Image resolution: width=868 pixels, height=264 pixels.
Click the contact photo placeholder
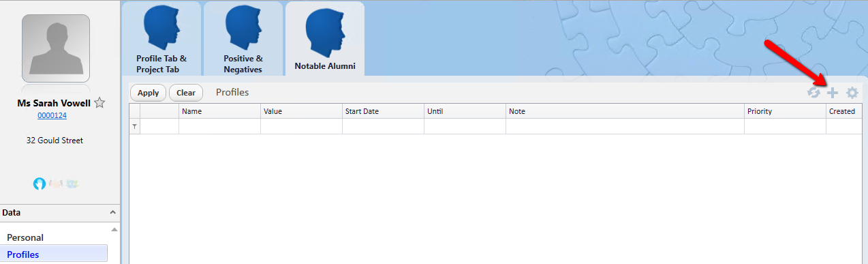coord(56,48)
